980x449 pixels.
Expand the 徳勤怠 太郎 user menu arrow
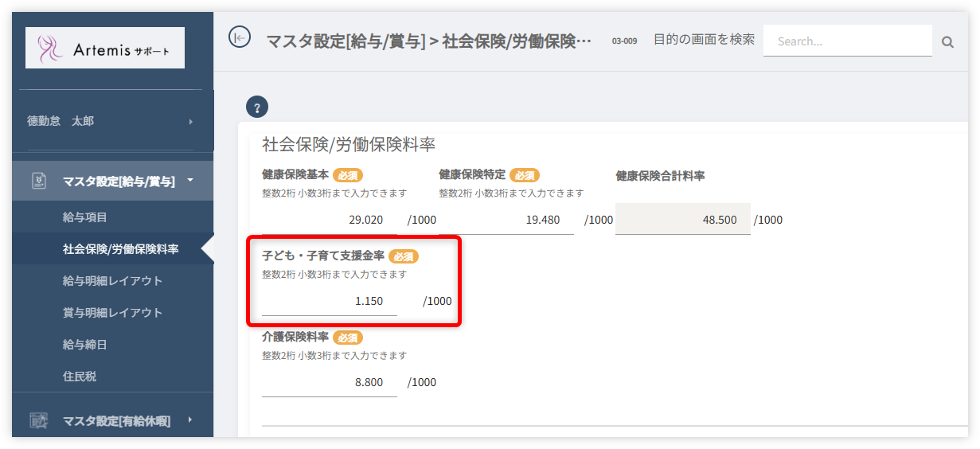tap(190, 122)
